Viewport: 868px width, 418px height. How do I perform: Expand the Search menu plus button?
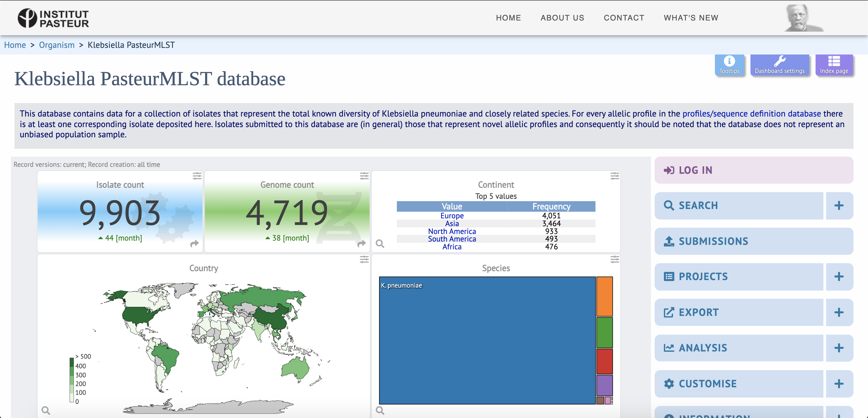[839, 205]
